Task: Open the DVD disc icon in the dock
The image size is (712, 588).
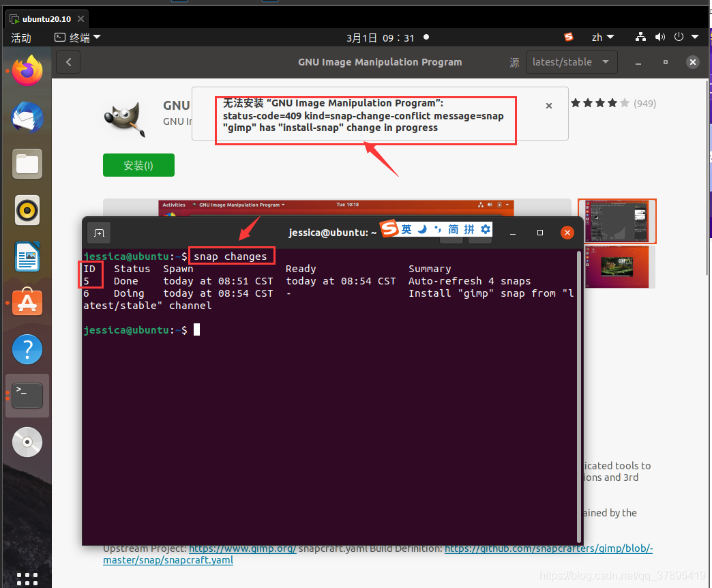Action: [27, 442]
